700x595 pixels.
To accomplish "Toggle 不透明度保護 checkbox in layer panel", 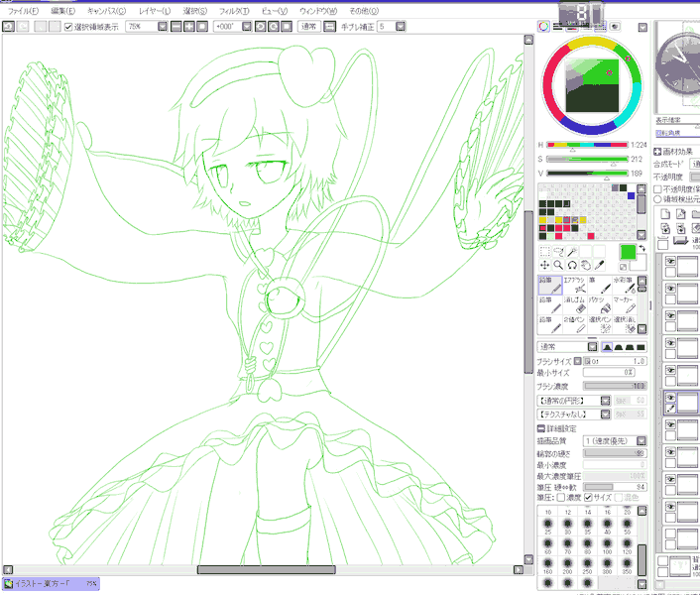I will [x=657, y=189].
